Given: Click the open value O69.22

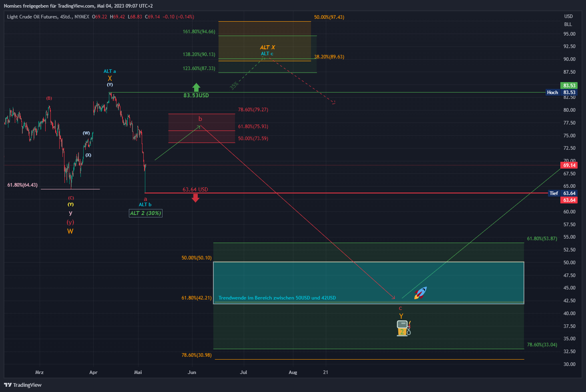Looking at the screenshot, I should click(x=99, y=17).
